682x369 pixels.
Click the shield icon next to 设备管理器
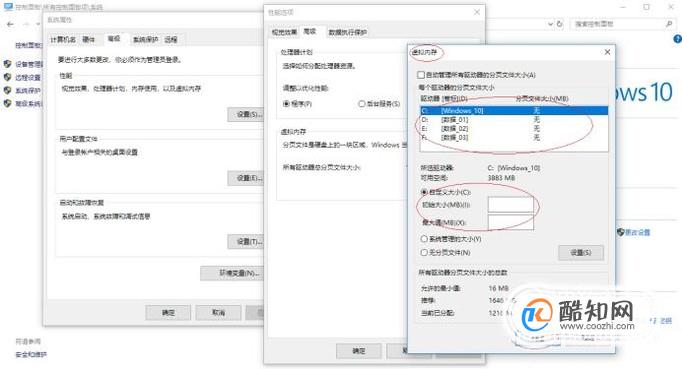tap(7, 64)
